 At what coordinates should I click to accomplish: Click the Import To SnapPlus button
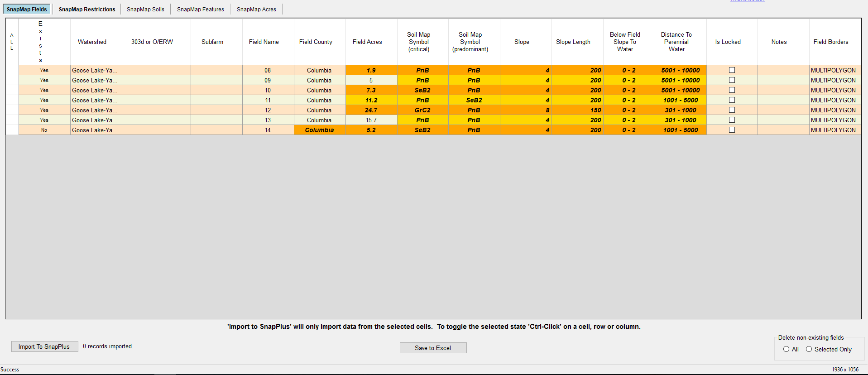(44, 346)
